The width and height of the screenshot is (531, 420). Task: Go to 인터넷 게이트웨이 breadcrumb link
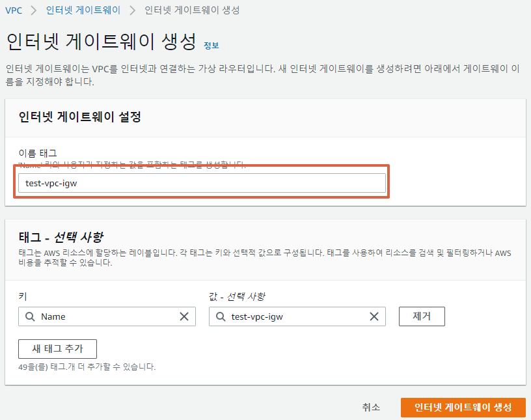tap(83, 10)
